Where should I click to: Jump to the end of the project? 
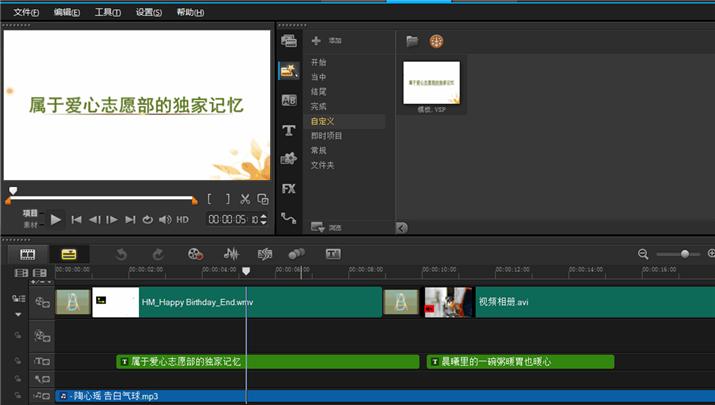130,220
